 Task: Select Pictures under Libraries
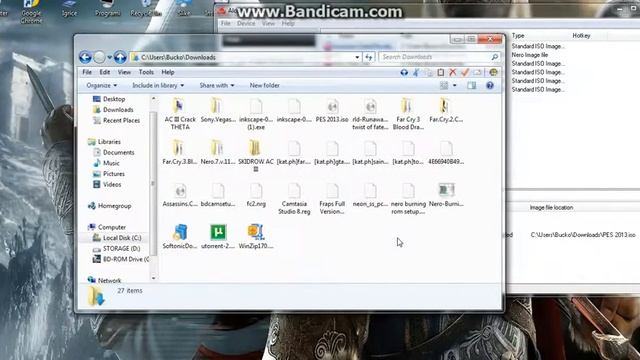pyautogui.click(x=109, y=173)
